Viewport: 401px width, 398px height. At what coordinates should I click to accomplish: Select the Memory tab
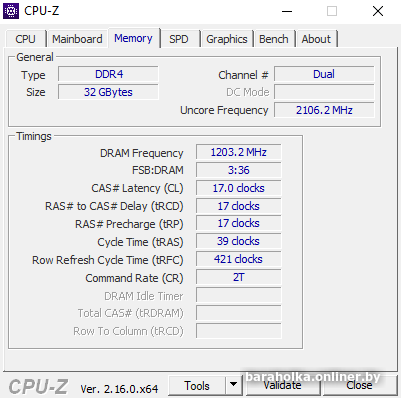click(133, 38)
